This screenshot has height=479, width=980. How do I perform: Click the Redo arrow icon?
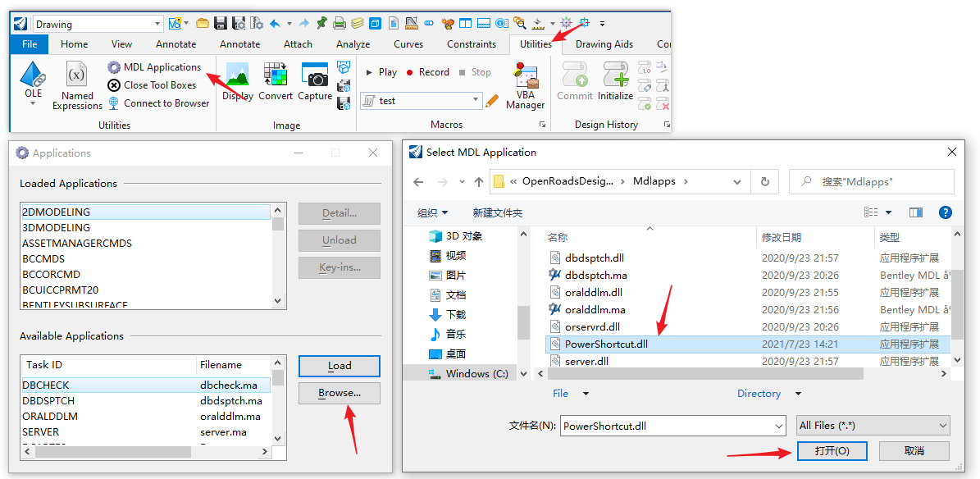pyautogui.click(x=303, y=24)
